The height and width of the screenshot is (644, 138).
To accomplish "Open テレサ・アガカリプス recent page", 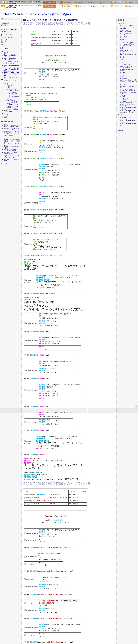I will click(x=10, y=158).
